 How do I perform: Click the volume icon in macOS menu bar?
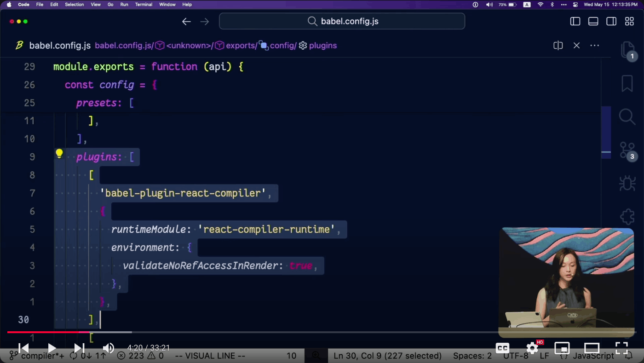(x=489, y=5)
